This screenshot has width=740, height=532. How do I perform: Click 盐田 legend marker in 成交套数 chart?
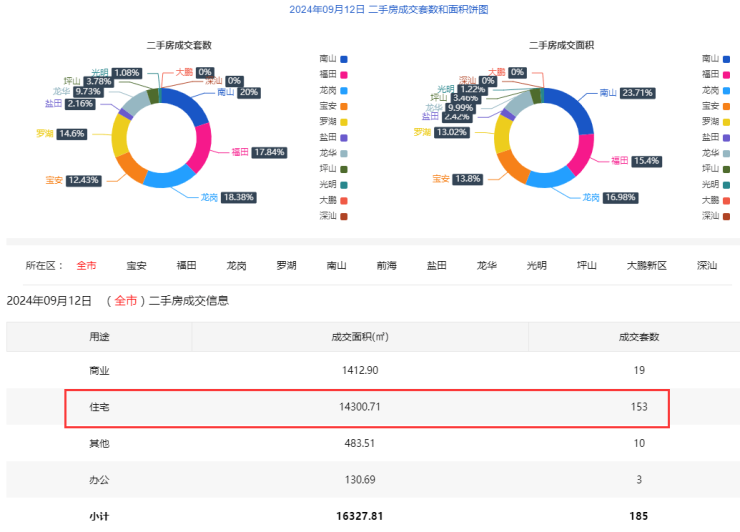click(x=345, y=137)
